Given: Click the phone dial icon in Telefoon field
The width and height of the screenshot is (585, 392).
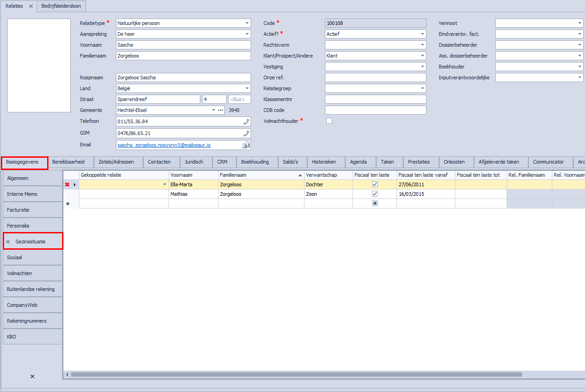Looking at the screenshot, I should tap(246, 121).
